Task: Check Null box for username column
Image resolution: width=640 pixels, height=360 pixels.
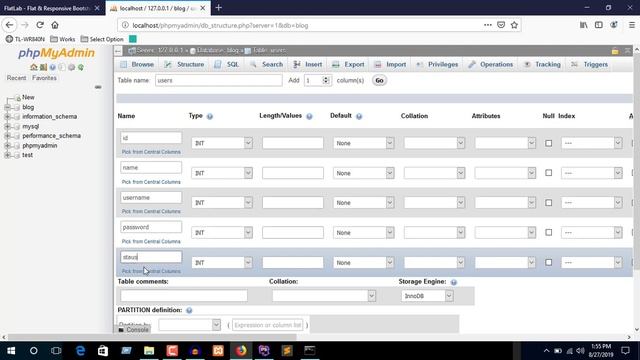Action: tap(549, 203)
